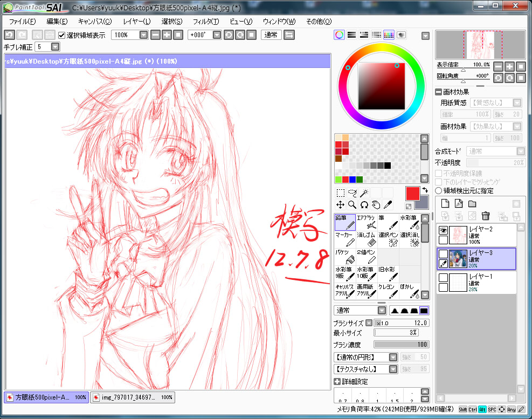Select the クレヨン crayon tool
Image resolution: width=532 pixels, height=419 pixels.
pyautogui.click(x=388, y=292)
